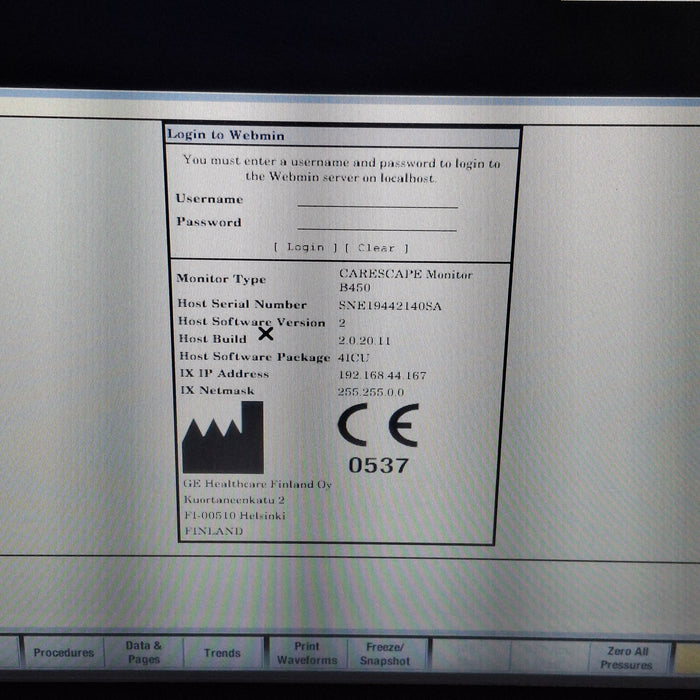700x700 pixels.
Task: Open the Trends menu key
Action: pos(222,653)
